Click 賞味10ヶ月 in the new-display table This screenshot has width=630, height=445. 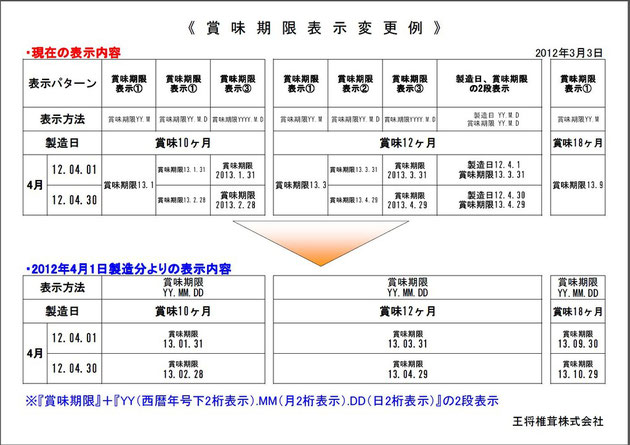click(183, 311)
